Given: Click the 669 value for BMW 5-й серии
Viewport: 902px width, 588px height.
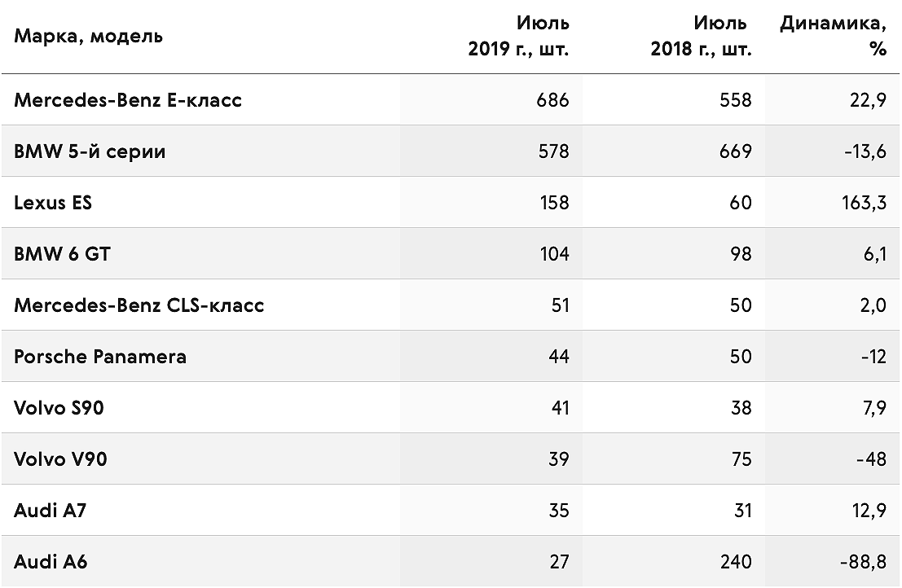Looking at the screenshot, I should (x=736, y=151).
